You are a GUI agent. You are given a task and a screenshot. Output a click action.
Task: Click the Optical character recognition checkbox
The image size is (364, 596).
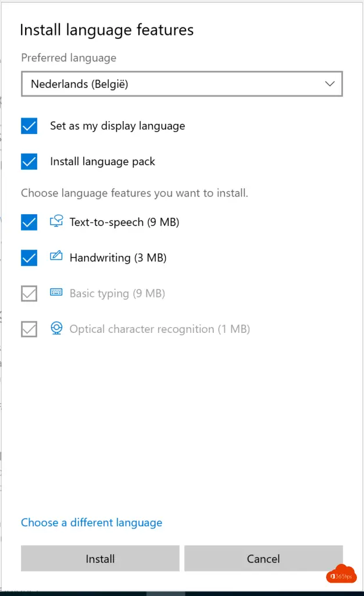pyautogui.click(x=29, y=329)
